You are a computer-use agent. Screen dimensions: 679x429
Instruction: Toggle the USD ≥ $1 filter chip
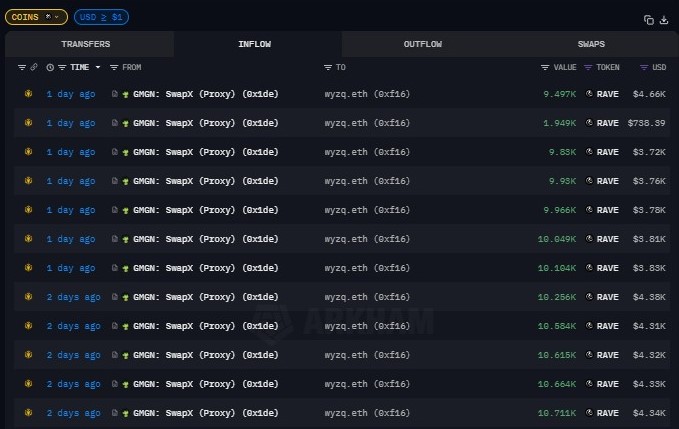click(100, 17)
